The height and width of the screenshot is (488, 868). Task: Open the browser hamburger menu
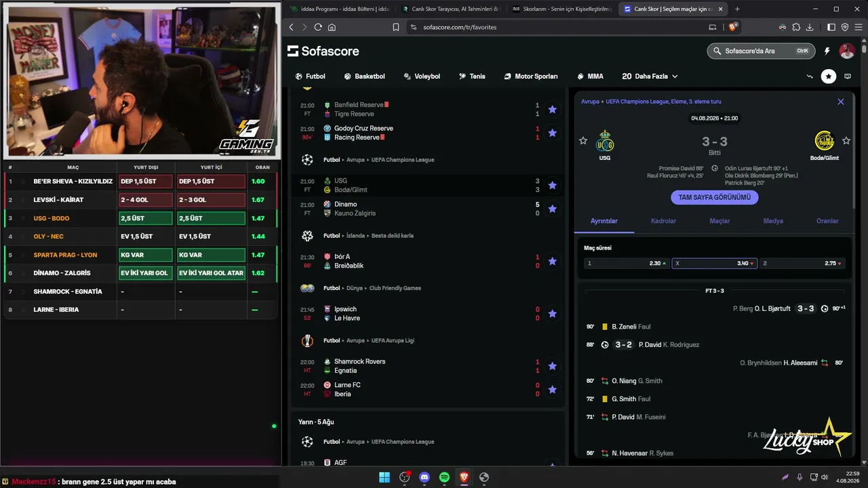[x=857, y=27]
